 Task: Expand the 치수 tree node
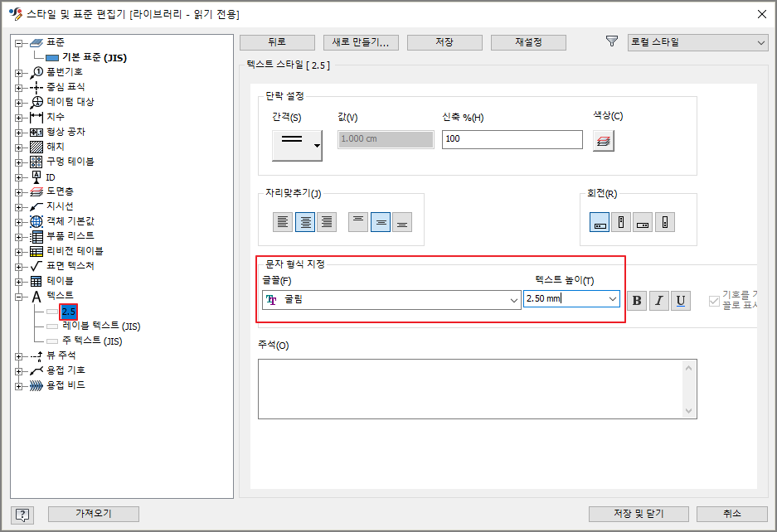point(19,118)
